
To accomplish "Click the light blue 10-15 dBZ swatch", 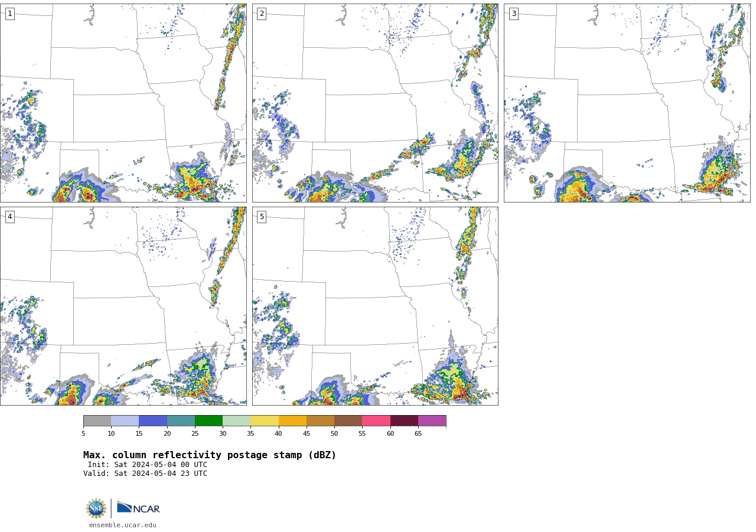I will coord(125,421).
